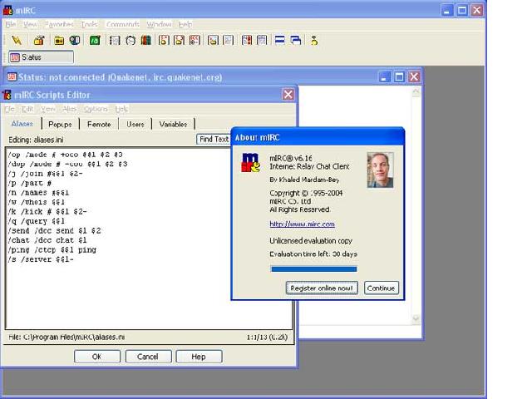Open the Edit menu in Scripts Editor
This screenshot has width=532, height=399.
(x=27, y=109)
